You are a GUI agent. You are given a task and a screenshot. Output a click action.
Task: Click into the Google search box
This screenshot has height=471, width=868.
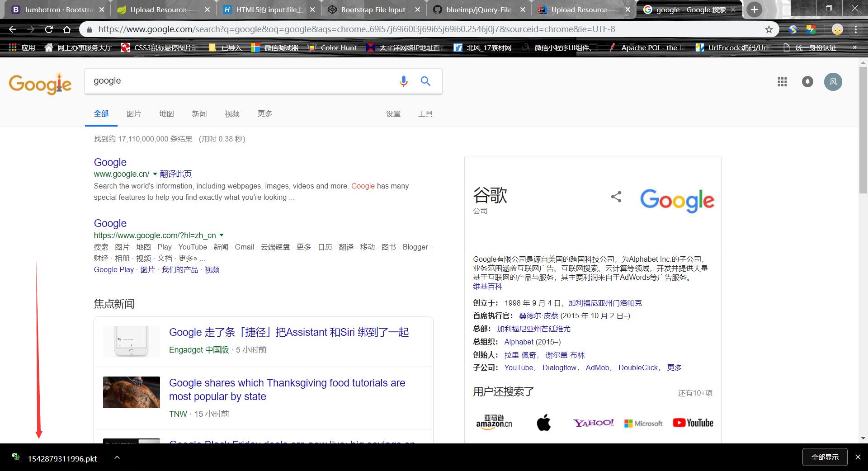240,81
